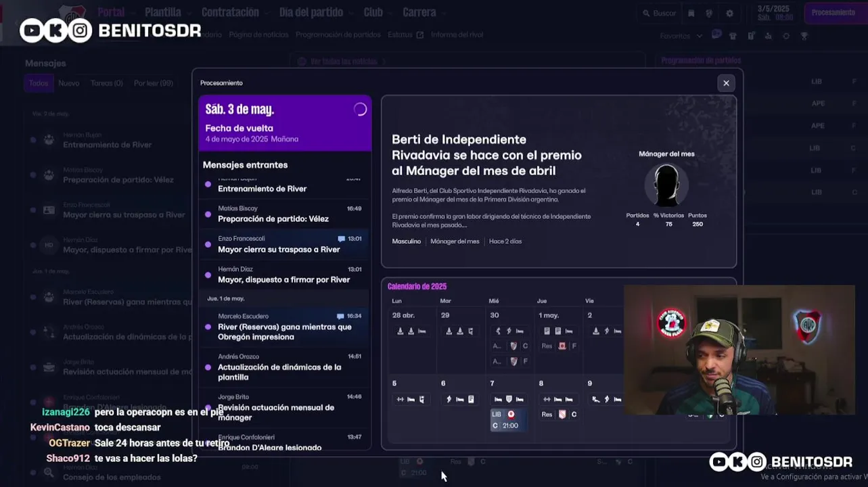This screenshot has width=868, height=487.
Task: Click the processing spinner beside Sáb. 3 de may.
Action: (360, 110)
